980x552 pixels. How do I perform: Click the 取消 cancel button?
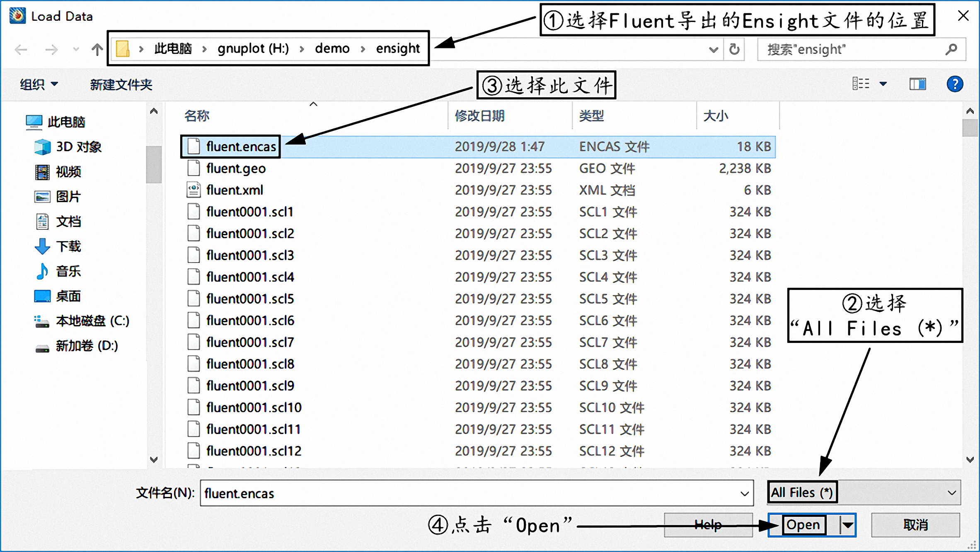(x=915, y=525)
